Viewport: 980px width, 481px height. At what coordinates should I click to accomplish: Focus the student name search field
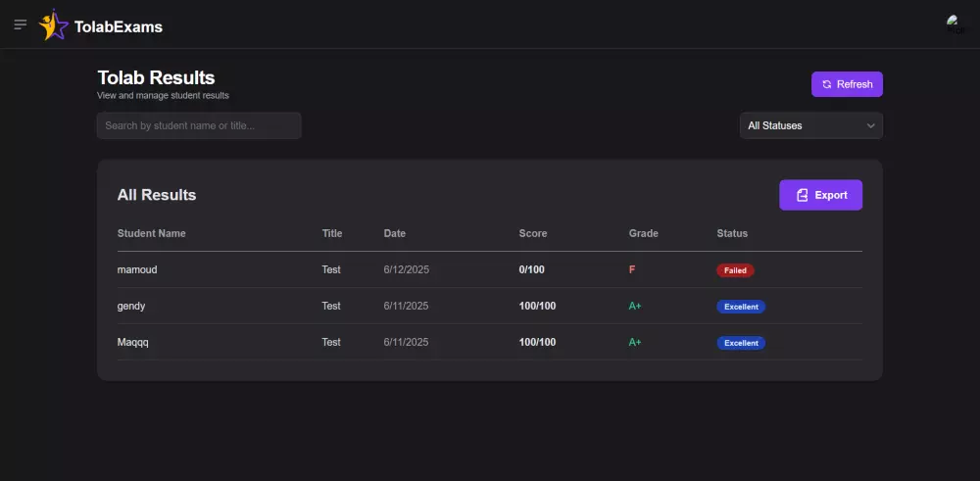[x=199, y=125]
